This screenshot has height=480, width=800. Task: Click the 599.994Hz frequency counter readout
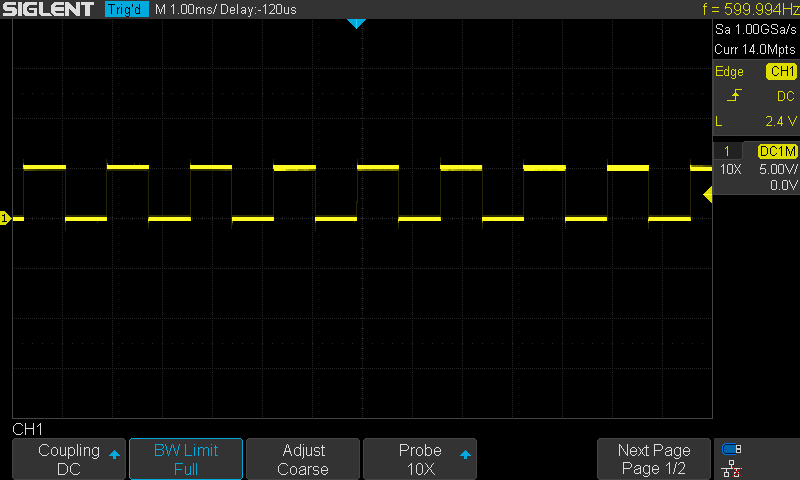coord(751,10)
